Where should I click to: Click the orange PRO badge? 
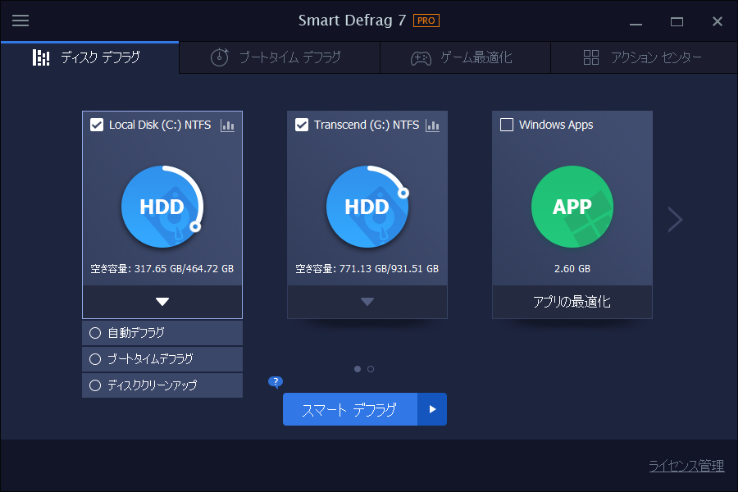click(426, 21)
